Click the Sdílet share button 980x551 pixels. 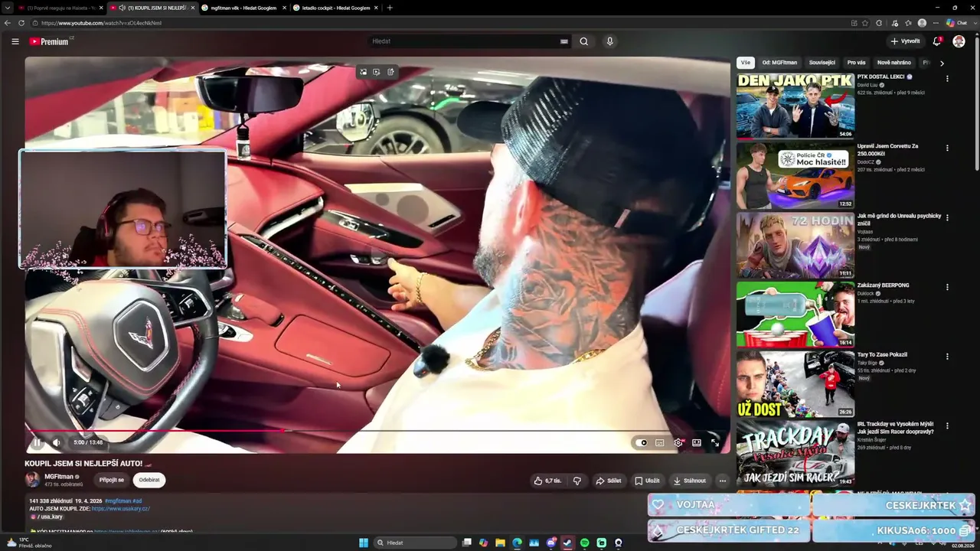(609, 481)
